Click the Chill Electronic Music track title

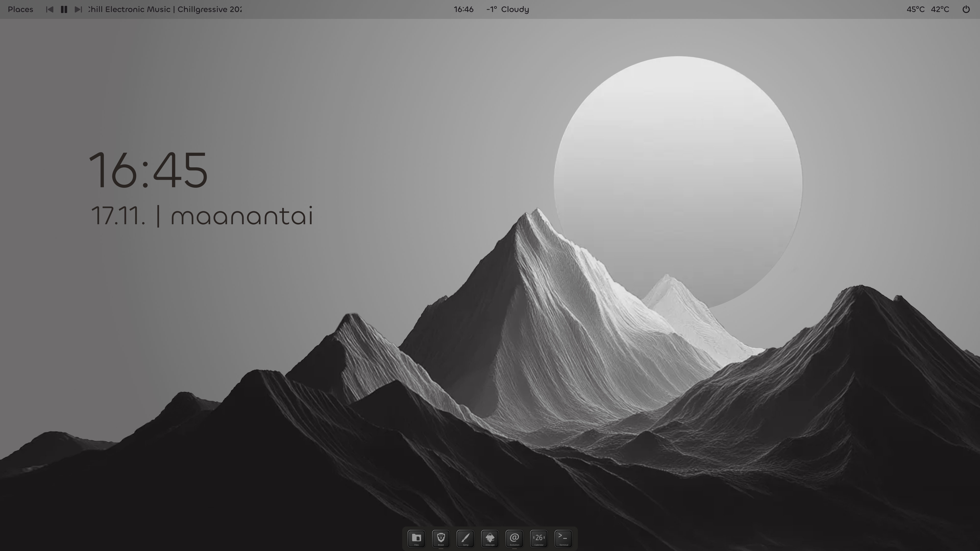coord(165,9)
